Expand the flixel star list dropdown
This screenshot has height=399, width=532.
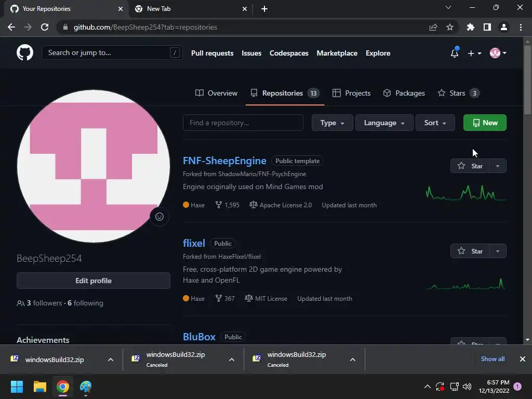[497, 251]
